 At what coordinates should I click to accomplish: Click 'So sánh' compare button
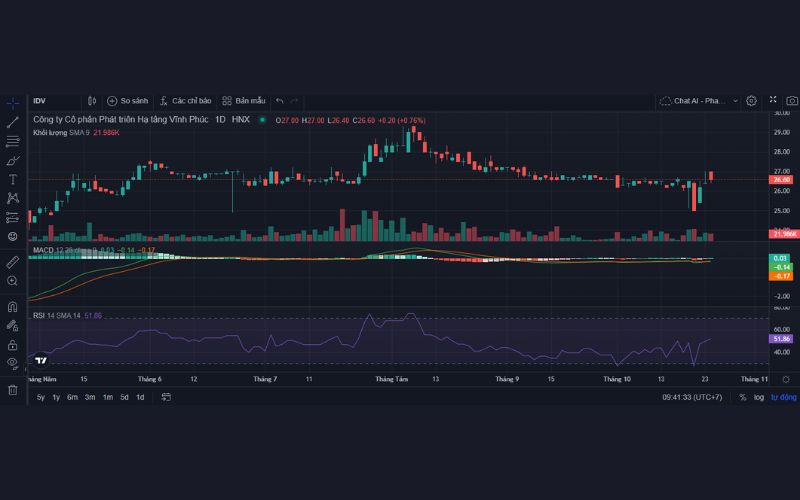click(127, 101)
